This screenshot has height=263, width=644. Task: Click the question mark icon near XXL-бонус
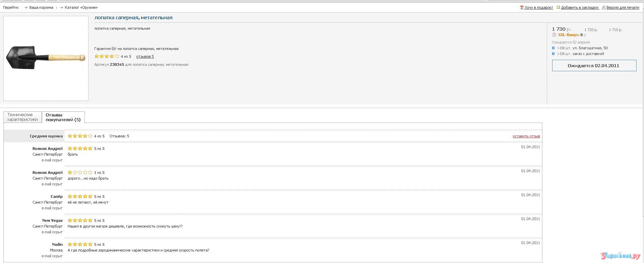click(554, 35)
